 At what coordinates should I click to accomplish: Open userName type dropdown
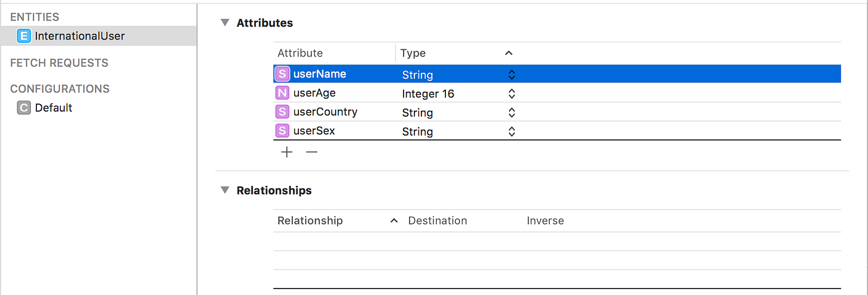pos(511,75)
